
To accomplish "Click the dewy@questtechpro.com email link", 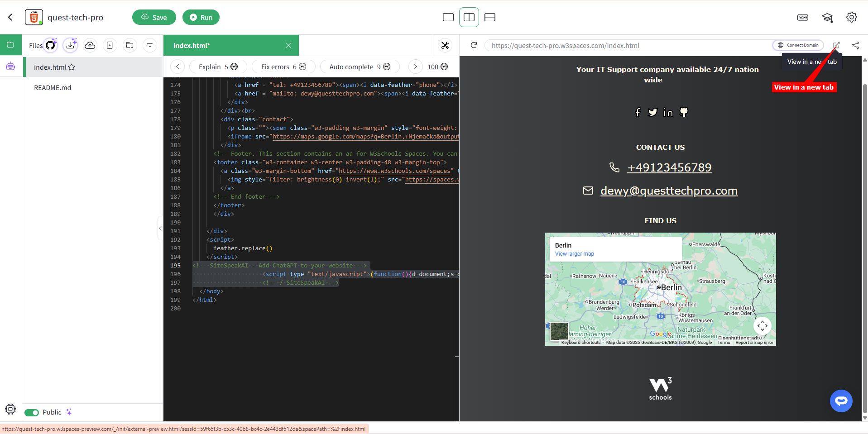I will point(669,191).
